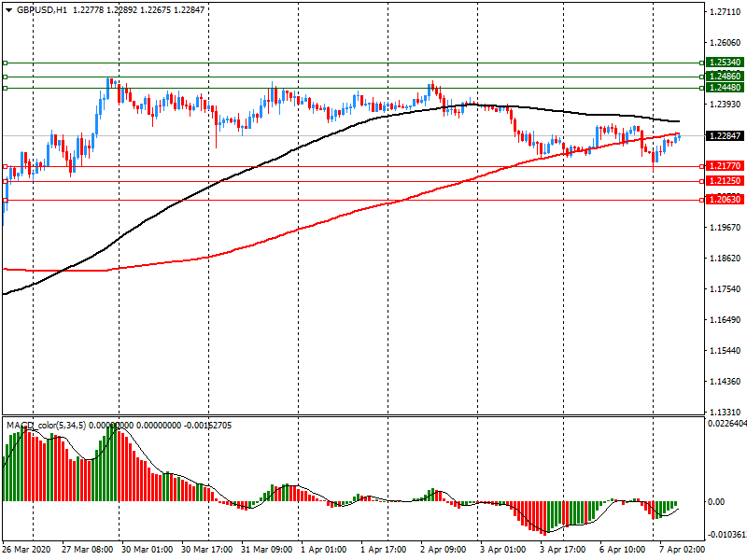Click the green 1.24860 price label
Screen dimensions: 747x560
726,77
